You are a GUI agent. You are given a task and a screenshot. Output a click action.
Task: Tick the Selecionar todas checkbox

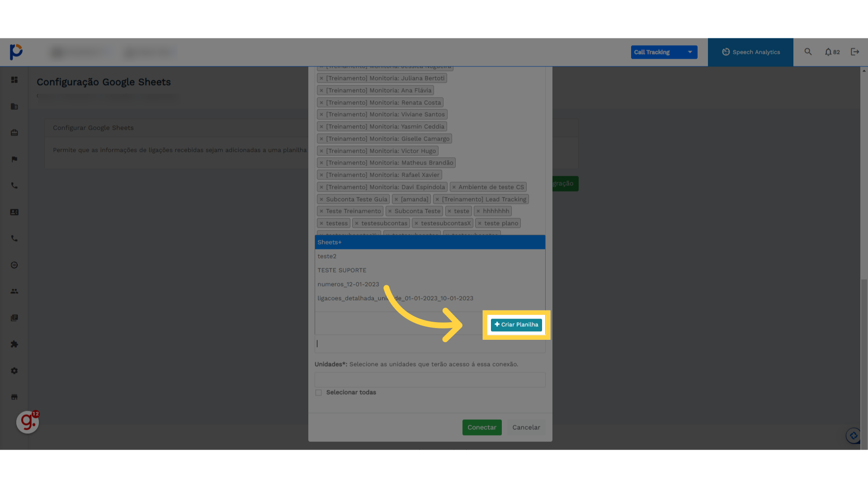coord(319,393)
